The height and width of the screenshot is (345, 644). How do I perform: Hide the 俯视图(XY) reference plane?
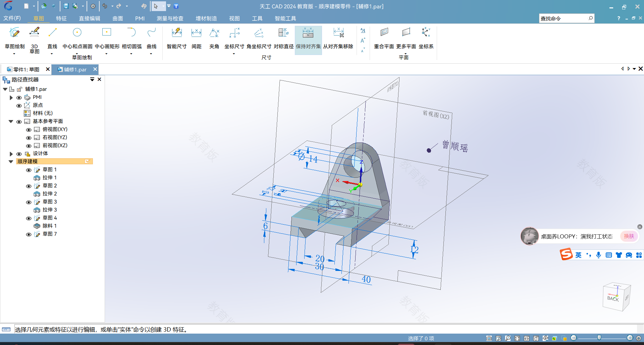coord(29,130)
